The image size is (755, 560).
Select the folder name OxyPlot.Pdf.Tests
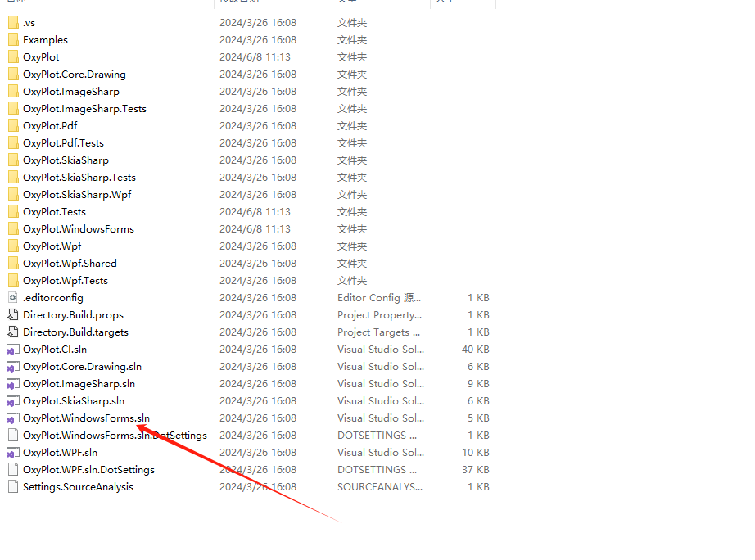point(64,143)
